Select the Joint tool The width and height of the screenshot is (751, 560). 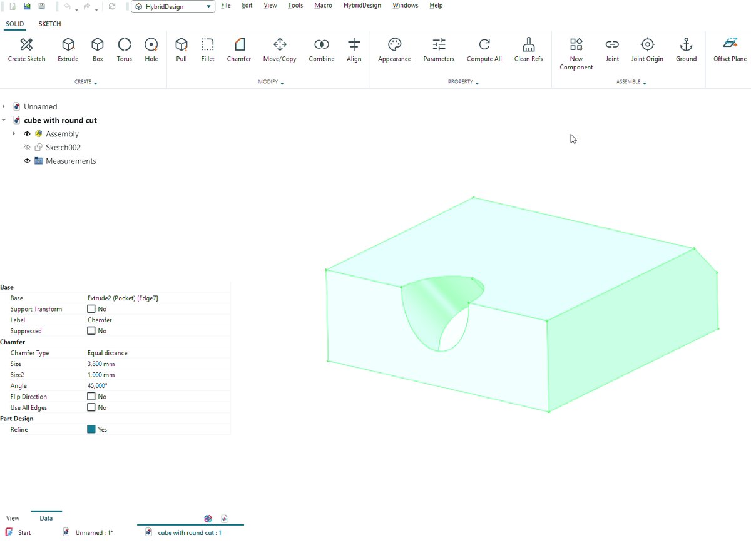tap(612, 50)
